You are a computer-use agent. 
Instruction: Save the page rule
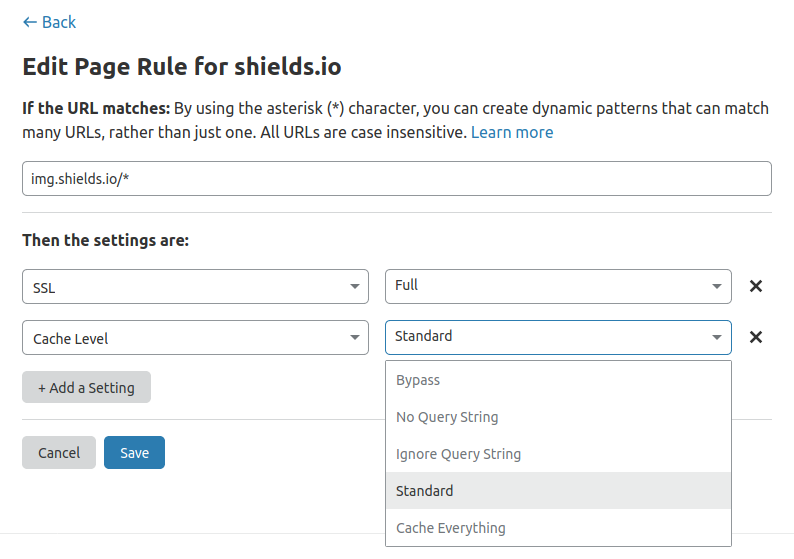point(134,453)
